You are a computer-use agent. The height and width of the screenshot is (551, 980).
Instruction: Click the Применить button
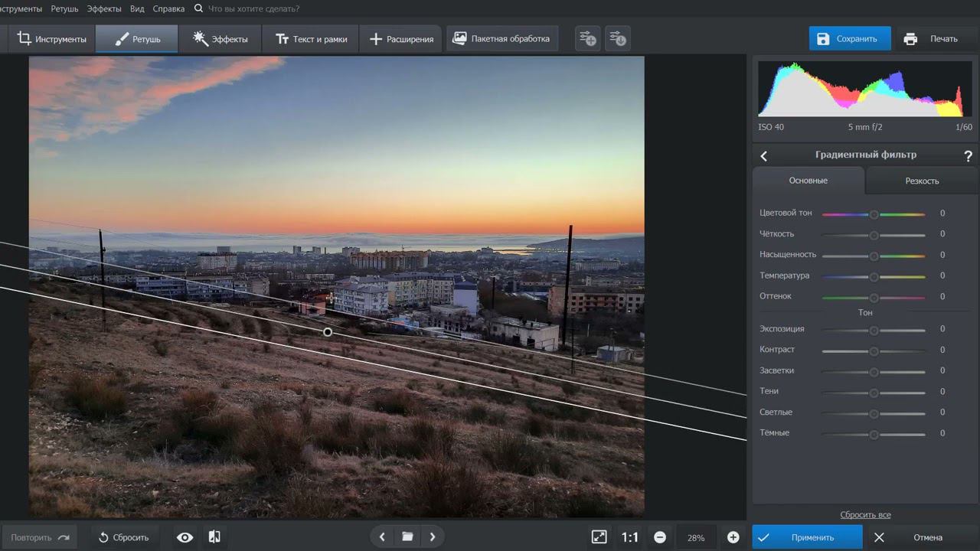tap(807, 537)
